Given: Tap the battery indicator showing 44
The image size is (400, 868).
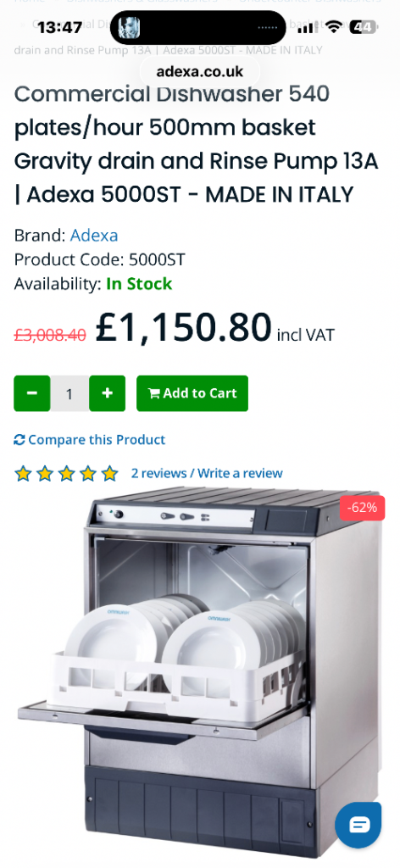Looking at the screenshot, I should 364,26.
